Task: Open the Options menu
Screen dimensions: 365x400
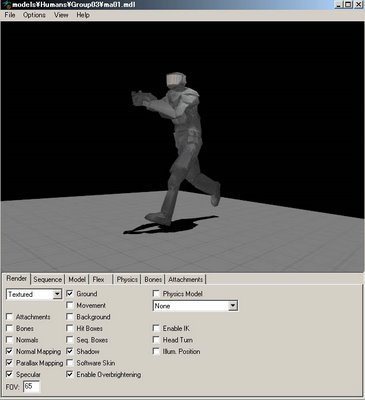Action: (x=34, y=15)
